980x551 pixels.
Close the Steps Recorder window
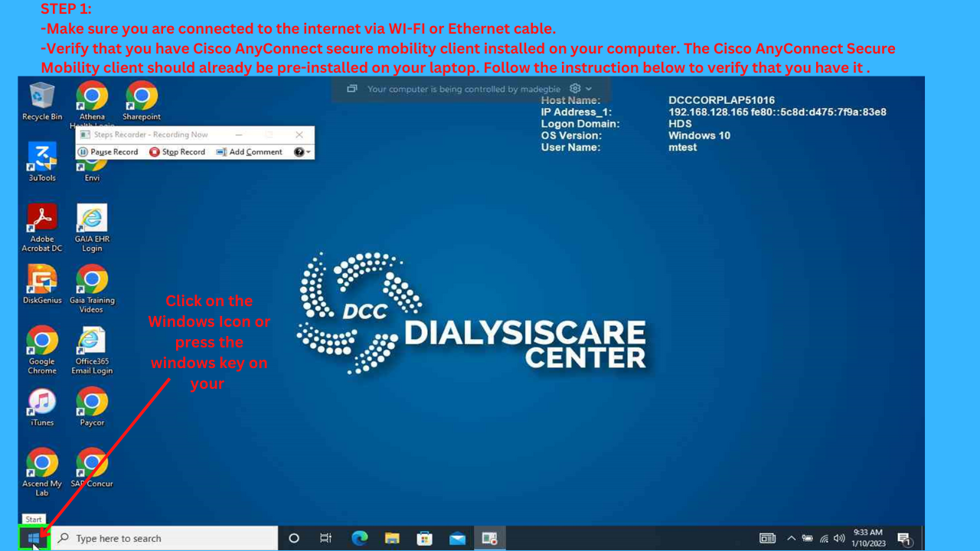[299, 135]
